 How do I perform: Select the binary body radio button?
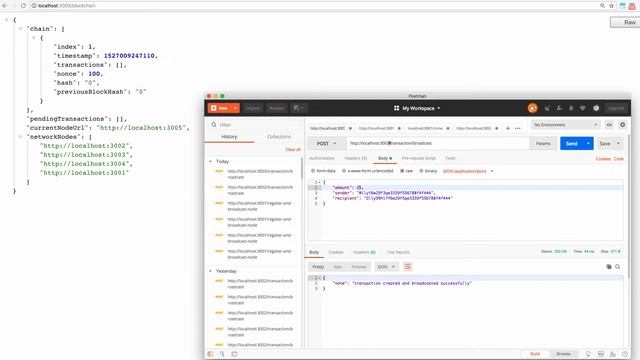[x=421, y=171]
